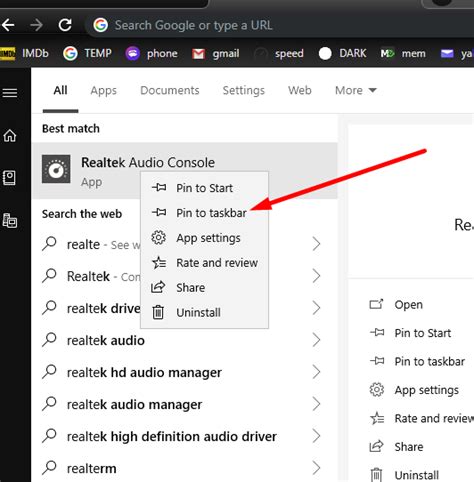Expand the arrow beside realtek hd audio manager
The width and height of the screenshot is (474, 482).
(x=316, y=372)
